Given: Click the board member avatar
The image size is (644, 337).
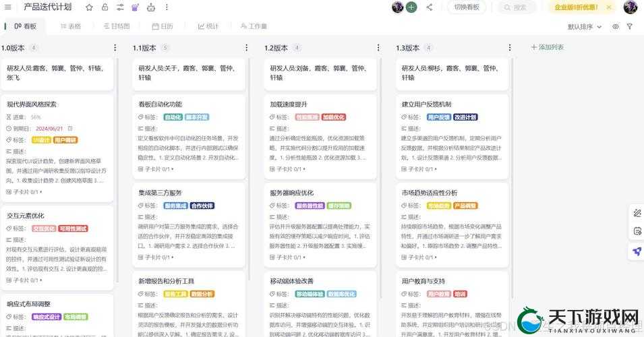Looking at the screenshot, I should 397,7.
